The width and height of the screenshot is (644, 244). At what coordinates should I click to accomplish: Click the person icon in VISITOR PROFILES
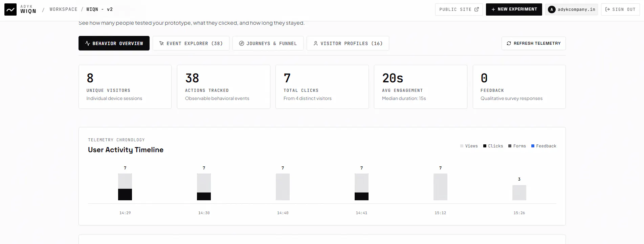tap(316, 43)
